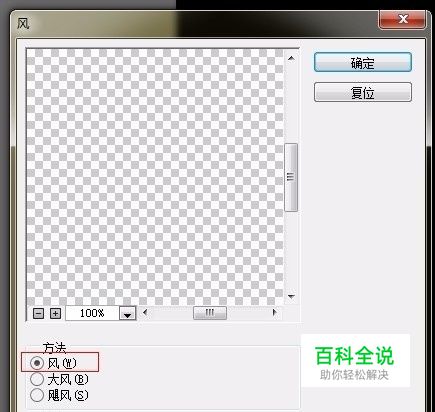Click preview scroll up arrow
Viewport: 435px width, 412px height.
click(291, 59)
